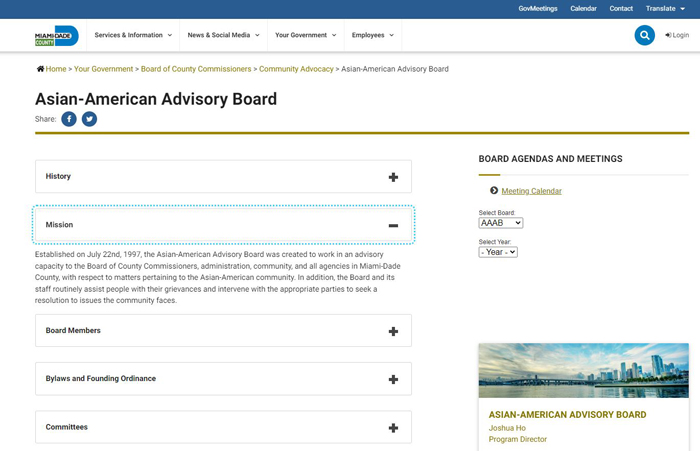This screenshot has width=700, height=451.
Task: Click the Miami-Dade County logo
Action: pos(57,36)
